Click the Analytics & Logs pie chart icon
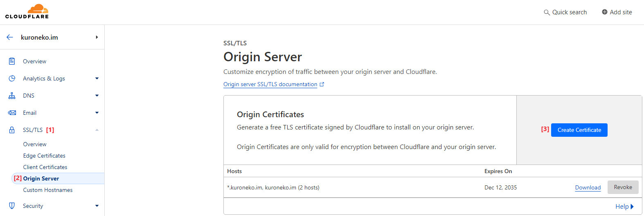 (x=12, y=78)
